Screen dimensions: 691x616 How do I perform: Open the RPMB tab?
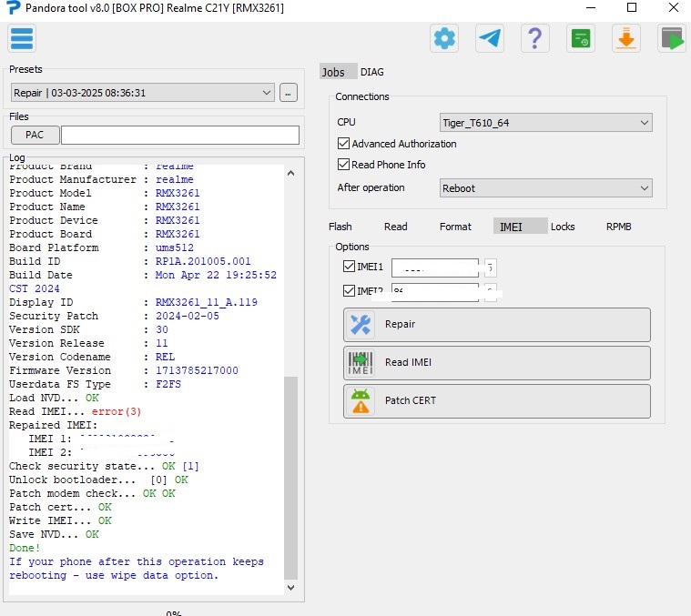[618, 227]
